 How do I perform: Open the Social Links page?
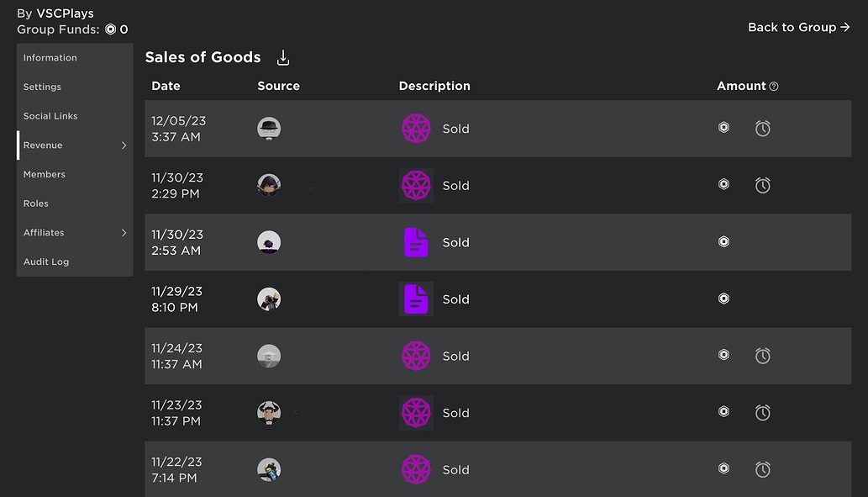pos(51,115)
